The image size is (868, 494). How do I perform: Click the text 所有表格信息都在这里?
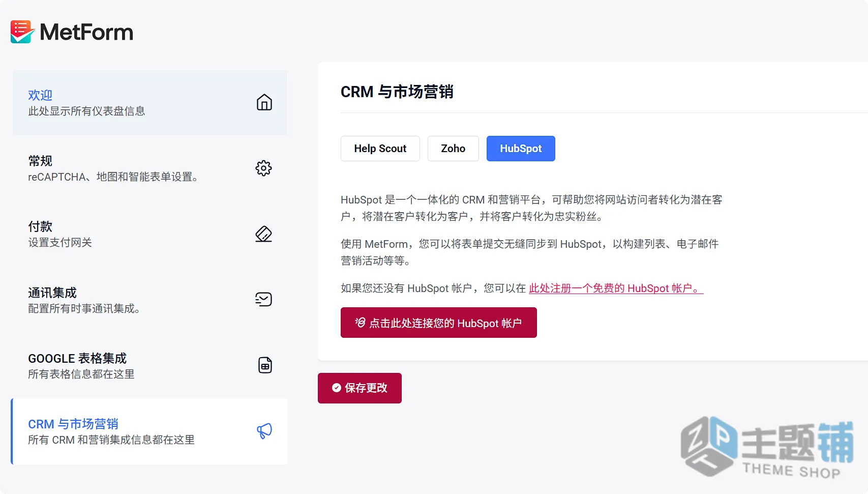[x=81, y=374]
